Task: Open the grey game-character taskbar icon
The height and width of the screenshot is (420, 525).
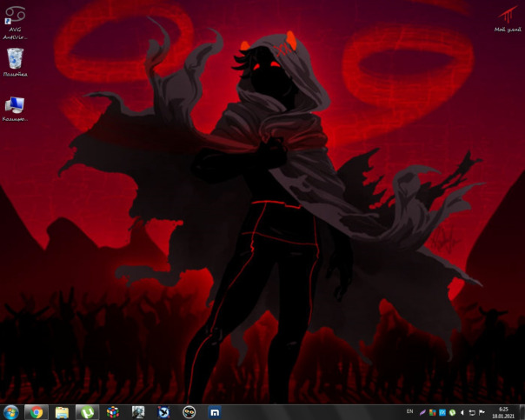Action: tap(138, 412)
